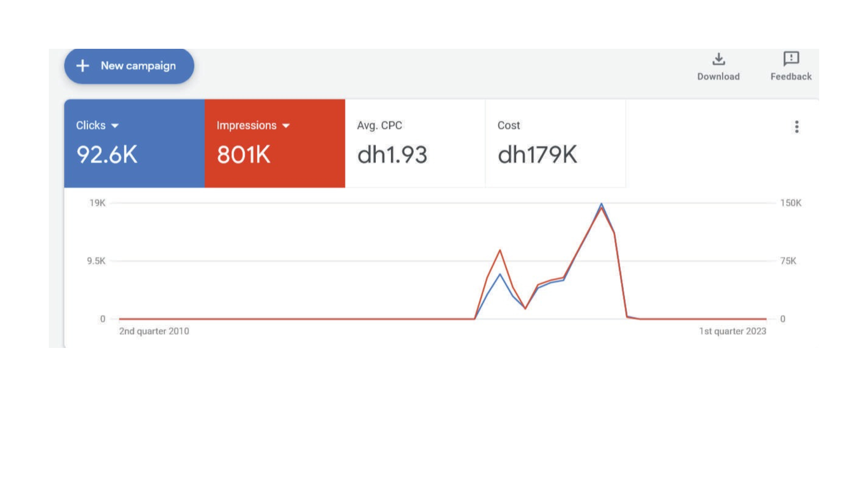868x488 pixels.
Task: Expand the Impressions metric dropdown arrow
Action: pyautogui.click(x=286, y=126)
